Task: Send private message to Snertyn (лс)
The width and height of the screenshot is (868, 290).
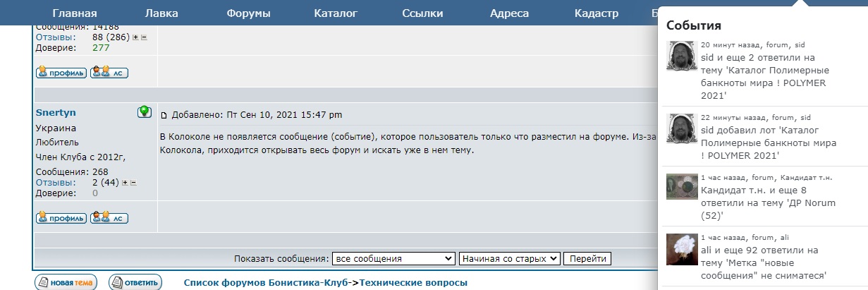Action: pos(109,218)
